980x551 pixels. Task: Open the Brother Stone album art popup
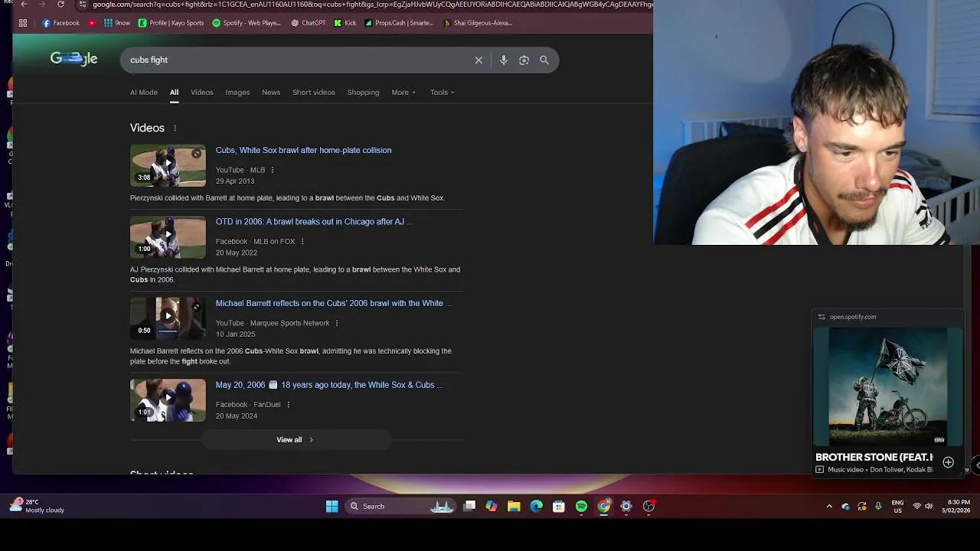888,386
